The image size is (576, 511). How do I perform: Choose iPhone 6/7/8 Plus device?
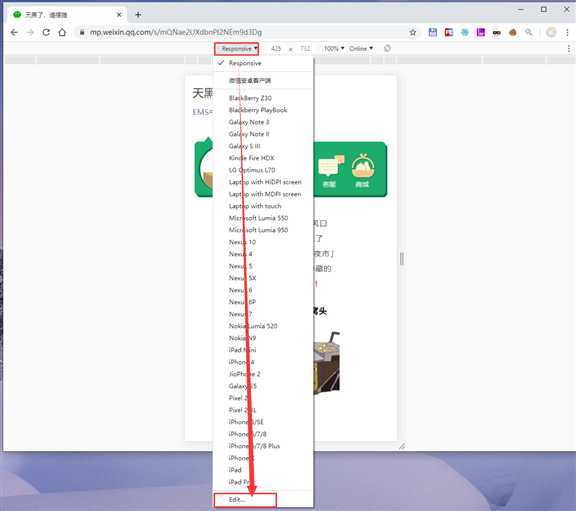pyautogui.click(x=263, y=446)
